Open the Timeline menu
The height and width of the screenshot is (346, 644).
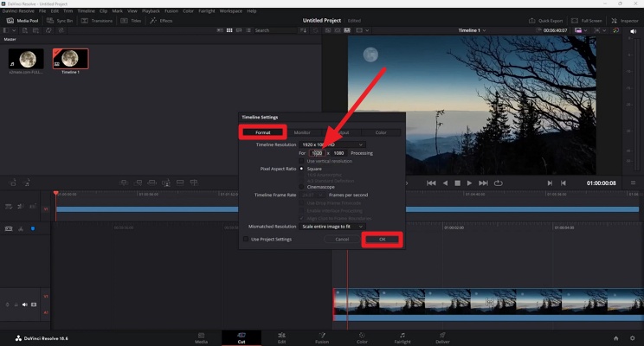click(86, 11)
